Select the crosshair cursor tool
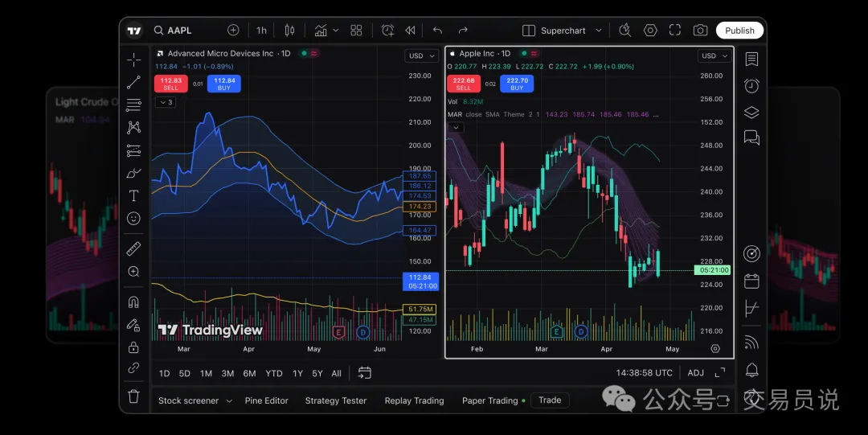Screen dimensions: 868x435 [133, 60]
